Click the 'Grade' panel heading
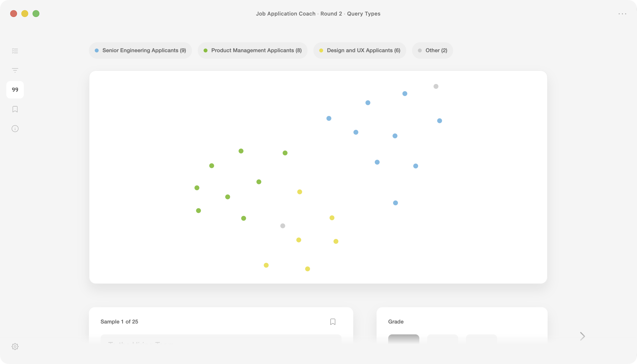This screenshot has width=637, height=364. click(396, 322)
